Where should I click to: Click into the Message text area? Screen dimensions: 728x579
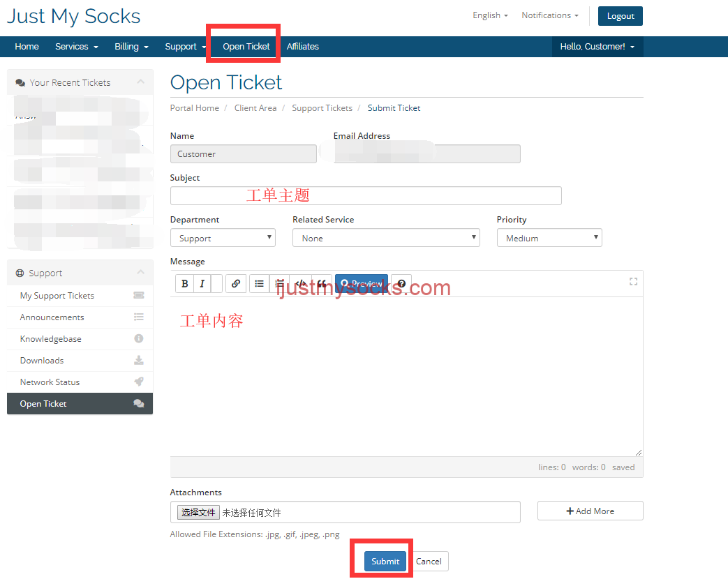point(406,377)
